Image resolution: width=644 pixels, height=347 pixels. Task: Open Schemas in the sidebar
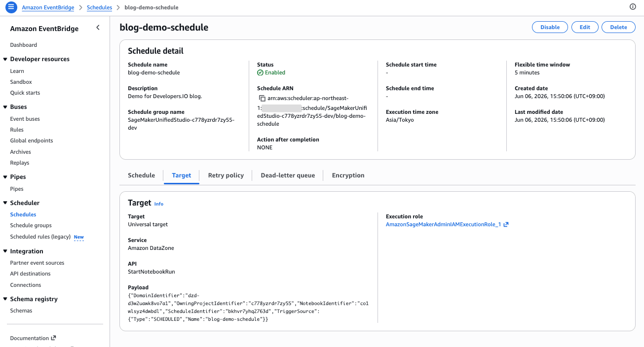point(21,311)
